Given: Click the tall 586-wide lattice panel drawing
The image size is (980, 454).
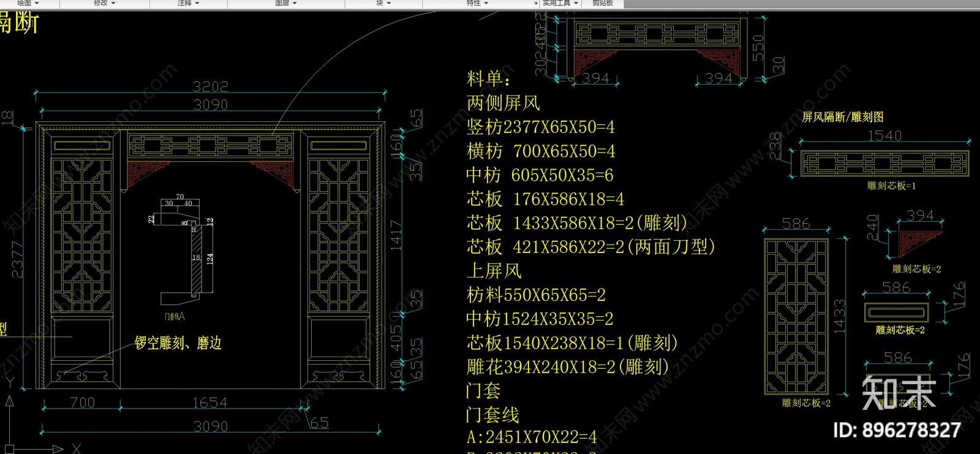Looking at the screenshot, I should (796, 316).
